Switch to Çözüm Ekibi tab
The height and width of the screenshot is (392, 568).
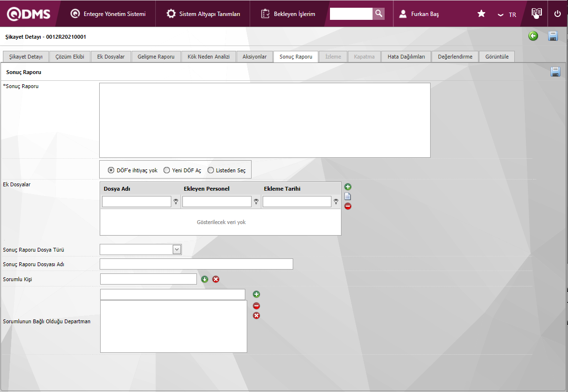point(70,57)
